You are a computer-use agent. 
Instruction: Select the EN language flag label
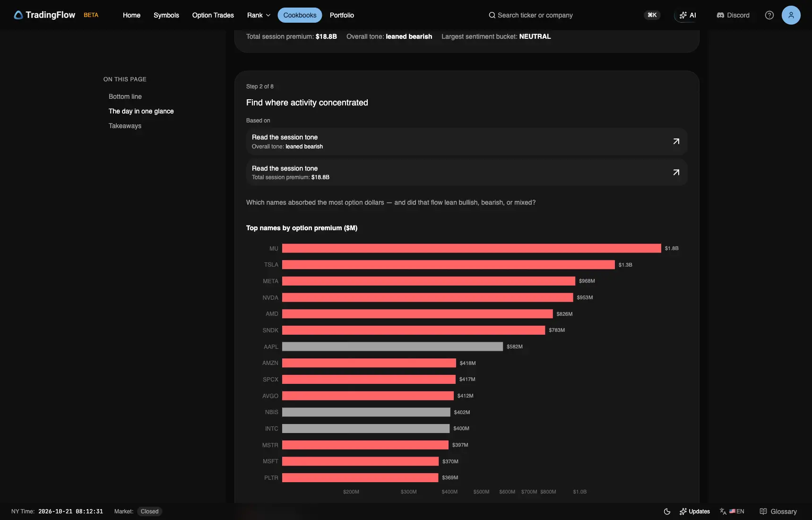(737, 511)
